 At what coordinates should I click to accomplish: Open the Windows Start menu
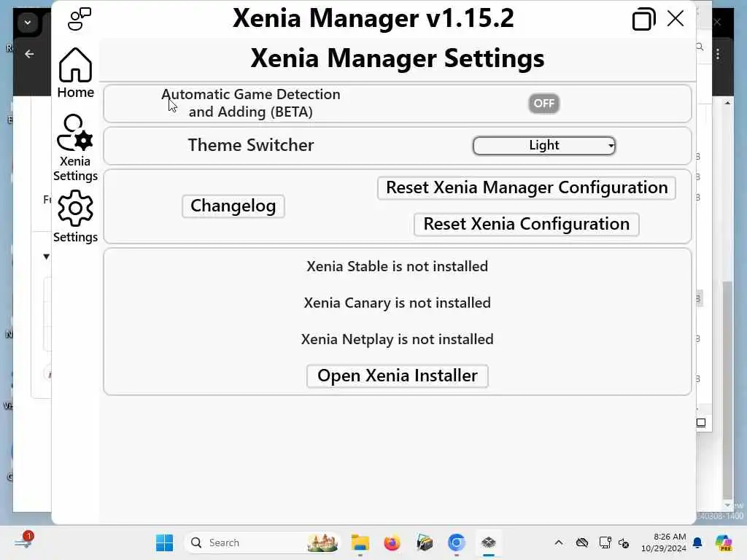164,542
